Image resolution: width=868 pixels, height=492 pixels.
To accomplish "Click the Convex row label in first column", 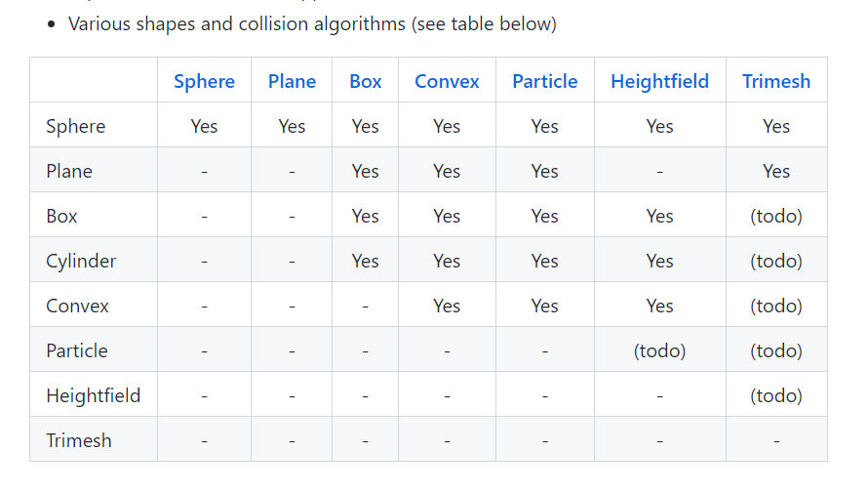I will 77,306.
